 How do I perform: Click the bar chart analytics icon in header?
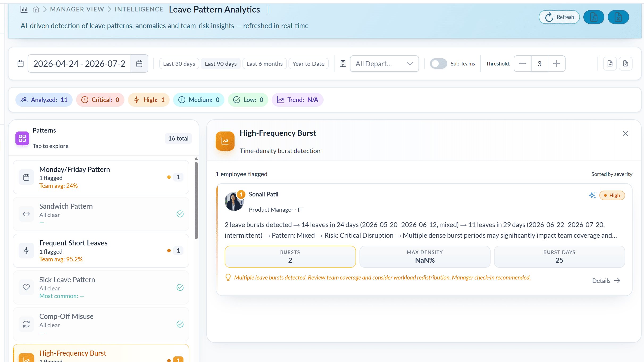click(x=24, y=10)
